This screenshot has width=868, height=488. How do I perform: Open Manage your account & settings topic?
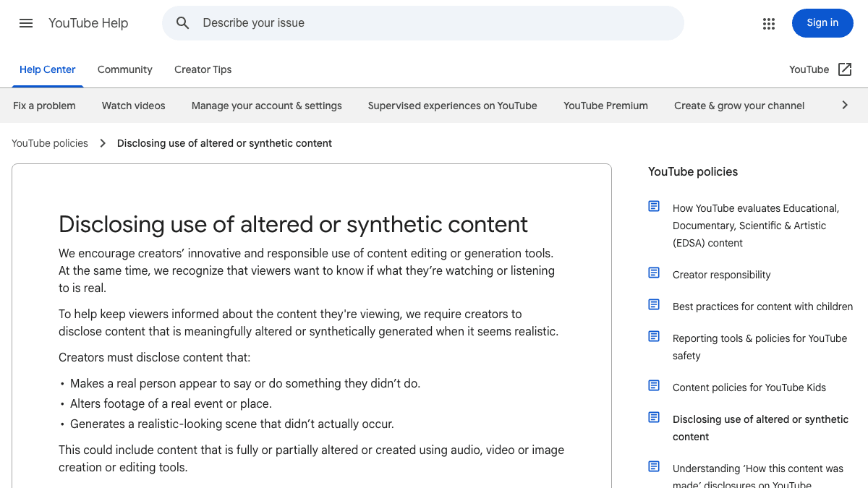tap(267, 106)
